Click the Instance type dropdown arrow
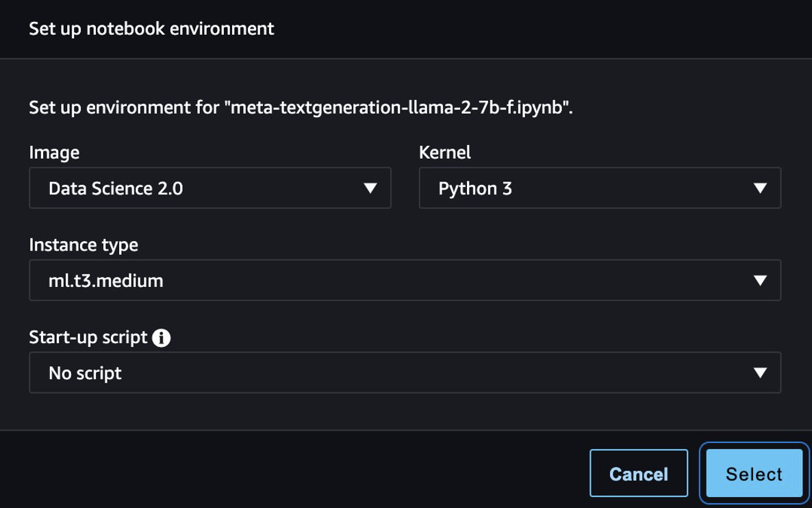Image resolution: width=812 pixels, height=508 pixels. tap(759, 280)
